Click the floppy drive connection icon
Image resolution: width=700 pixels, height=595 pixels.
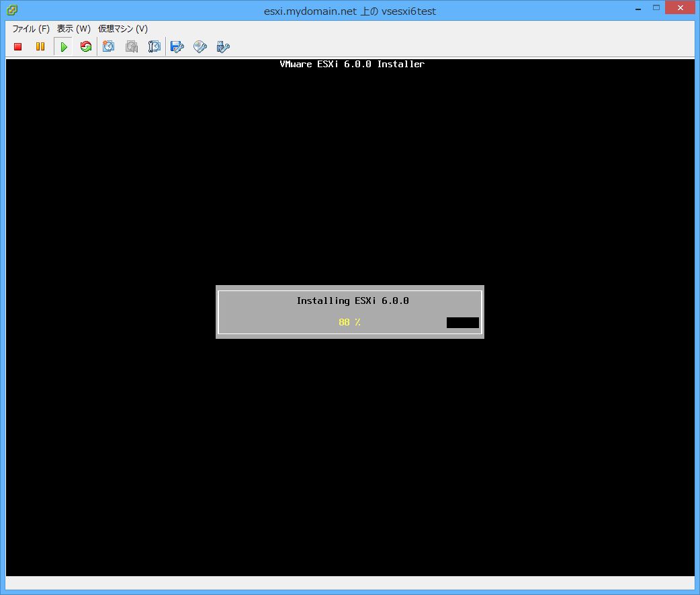177,46
